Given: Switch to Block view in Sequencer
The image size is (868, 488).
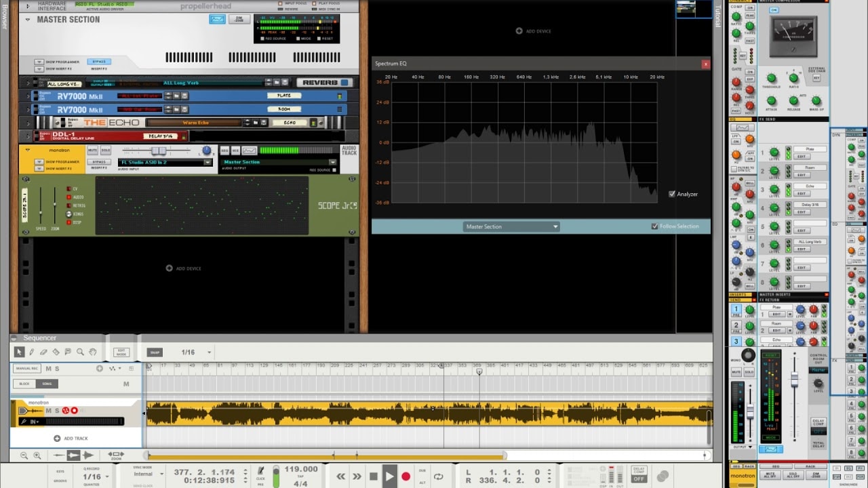Looking at the screenshot, I should (x=24, y=384).
